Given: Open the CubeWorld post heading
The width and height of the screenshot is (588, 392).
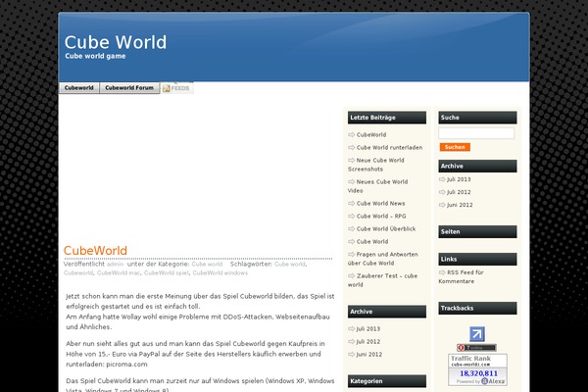Looking at the screenshot, I should click(x=95, y=250).
